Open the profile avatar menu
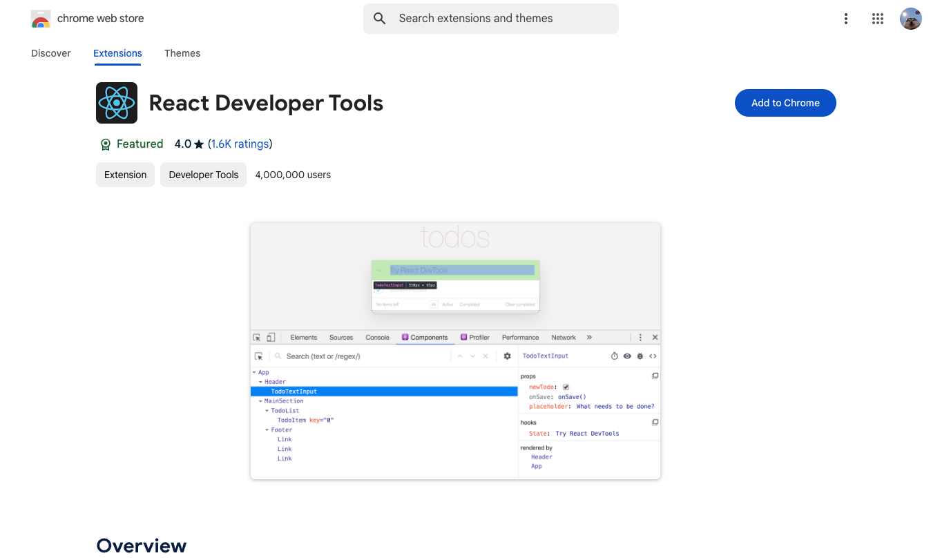 (x=910, y=19)
